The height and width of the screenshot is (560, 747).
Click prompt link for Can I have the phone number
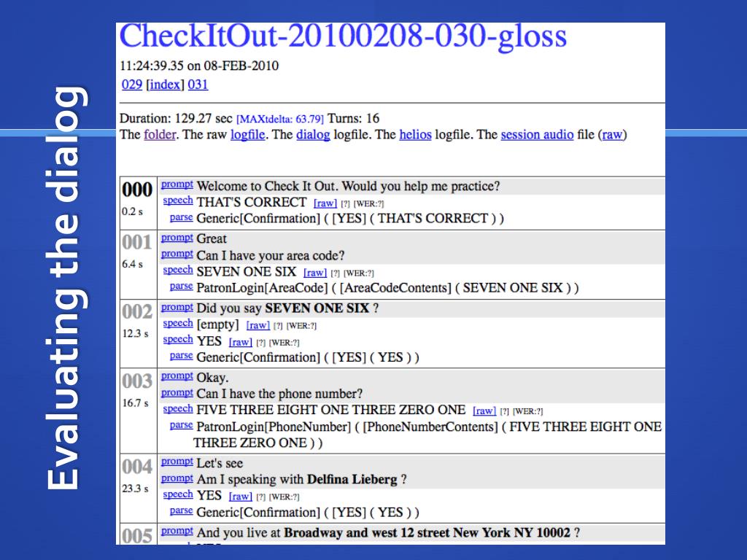pos(177,393)
